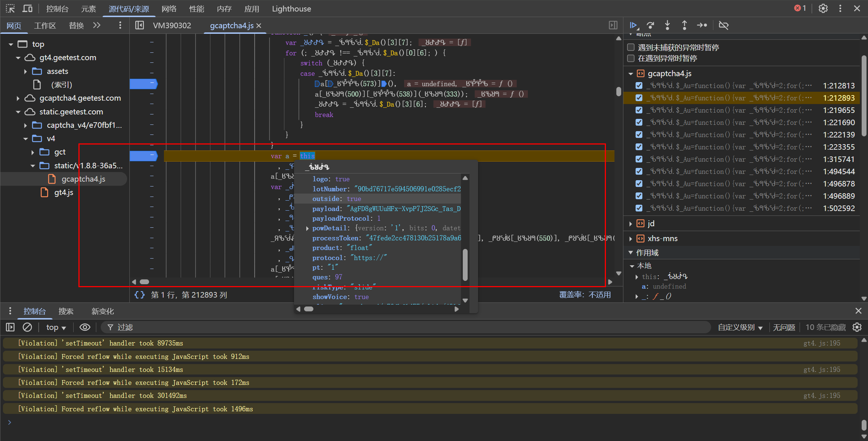Enable pause on uncaught exceptions
Viewport: 868px width, 441px height.
(x=631, y=47)
